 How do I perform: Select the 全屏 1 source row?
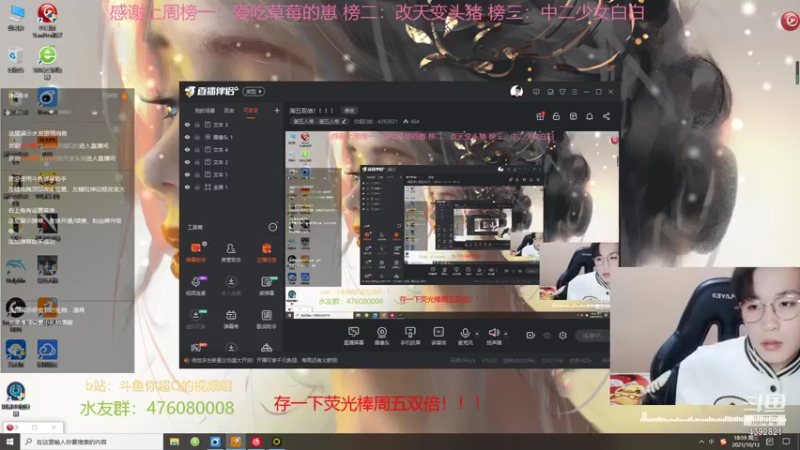(232, 187)
